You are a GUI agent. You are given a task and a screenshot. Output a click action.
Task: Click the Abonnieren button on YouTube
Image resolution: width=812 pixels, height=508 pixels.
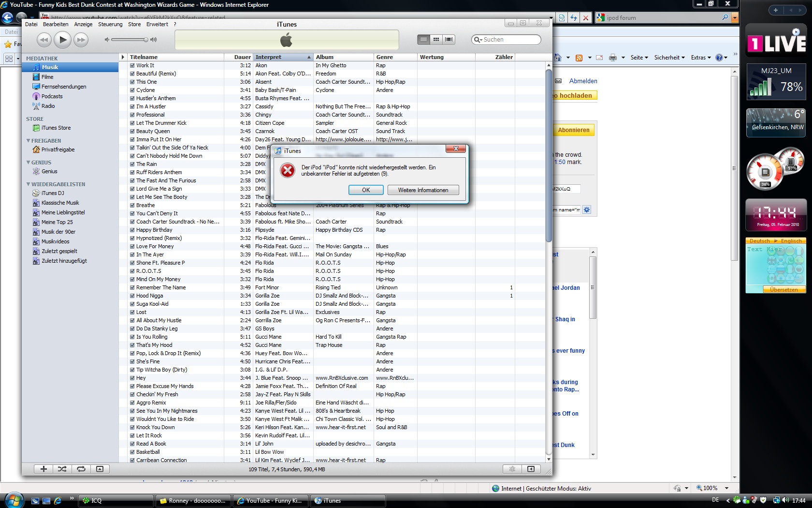coord(573,130)
